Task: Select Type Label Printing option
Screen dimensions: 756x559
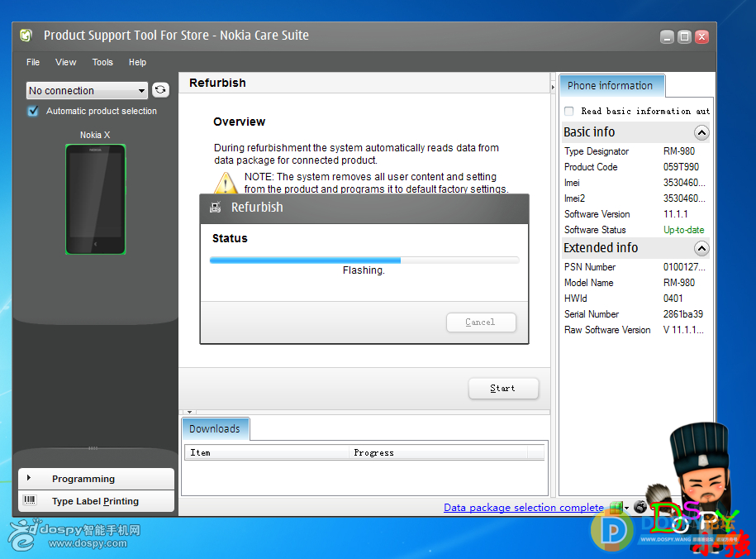Action: 96,501
